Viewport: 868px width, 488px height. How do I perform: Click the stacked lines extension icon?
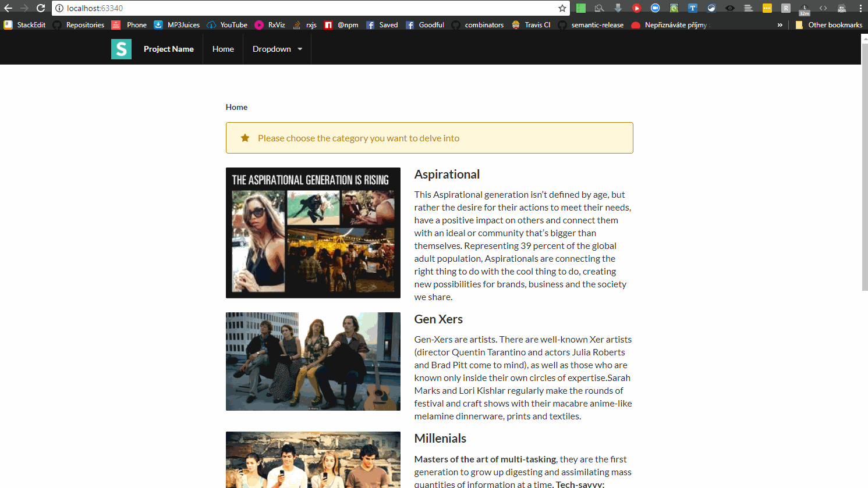(749, 8)
